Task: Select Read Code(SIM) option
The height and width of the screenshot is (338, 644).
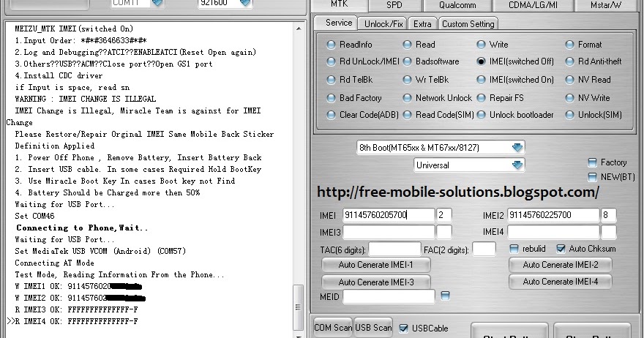Action: coord(407,116)
